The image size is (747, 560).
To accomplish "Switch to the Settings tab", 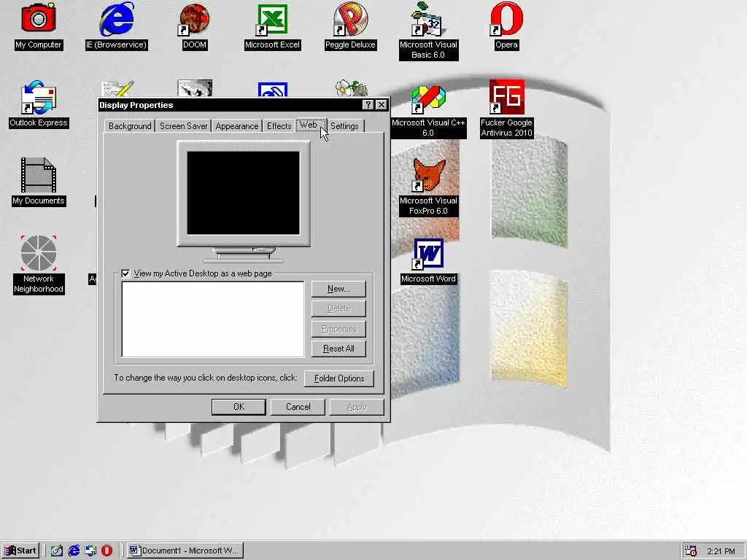I will (x=344, y=126).
